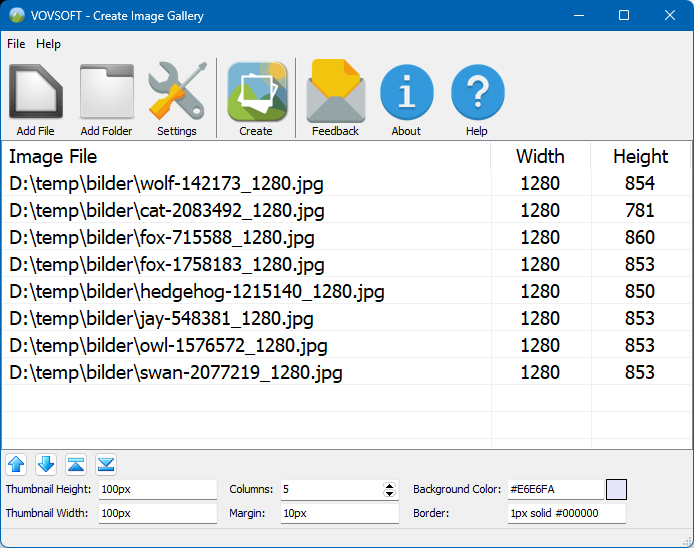Move selected image up with arrow icon

16,464
